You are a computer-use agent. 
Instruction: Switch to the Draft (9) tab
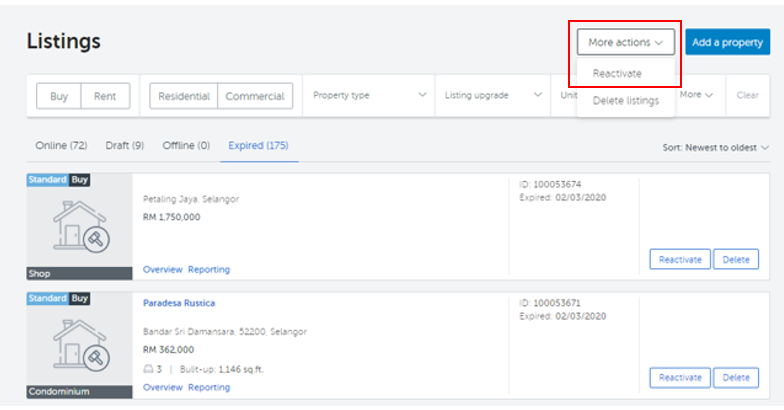[x=124, y=146]
